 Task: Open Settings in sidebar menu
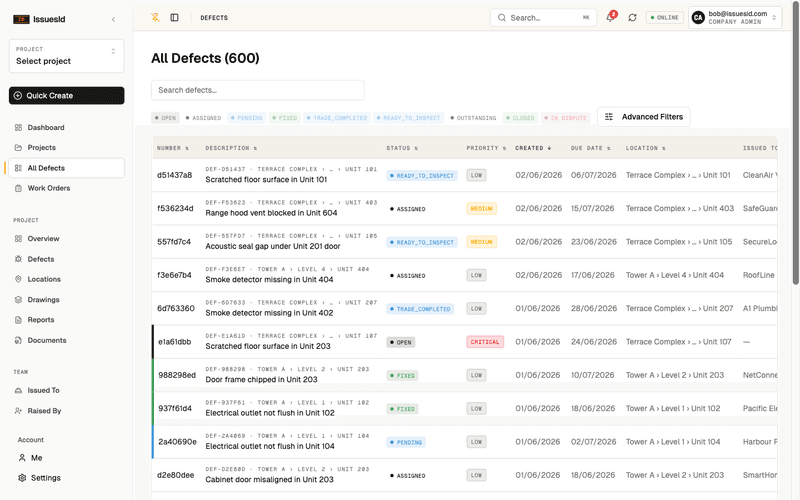click(66, 478)
